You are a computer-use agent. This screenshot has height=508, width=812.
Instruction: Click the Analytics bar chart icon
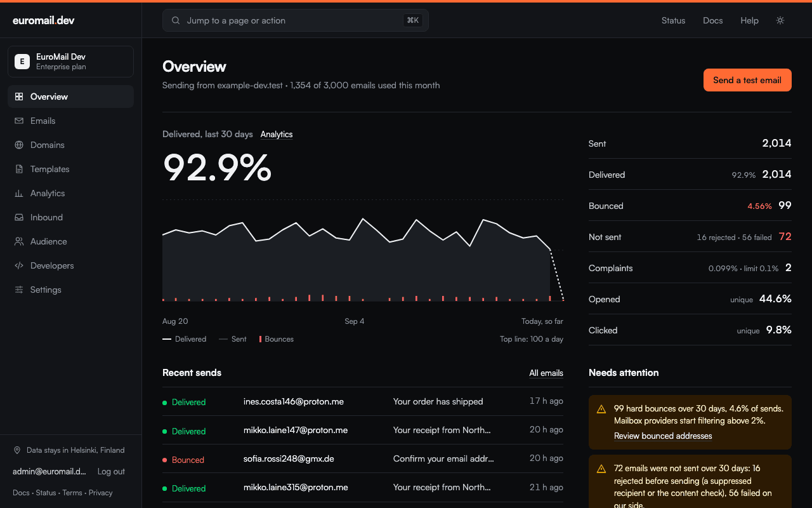19,193
